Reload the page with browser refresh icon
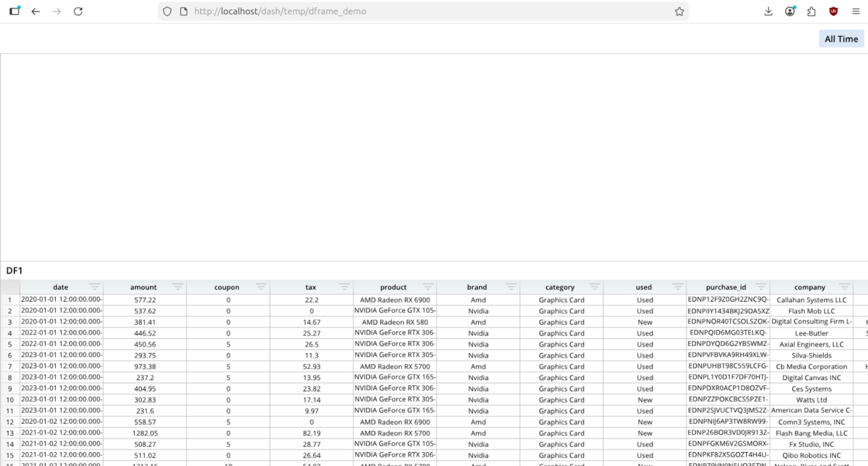Screen dimensions: 868x466 coord(78,12)
